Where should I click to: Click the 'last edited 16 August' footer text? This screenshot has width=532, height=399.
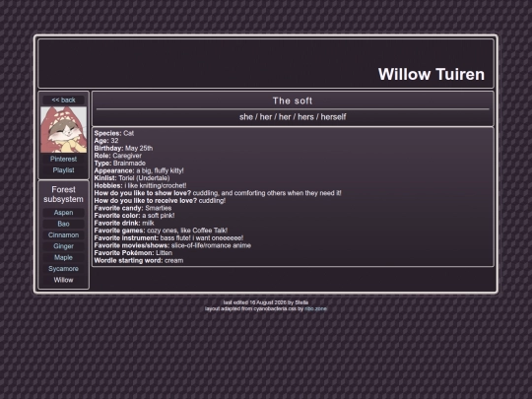266,302
